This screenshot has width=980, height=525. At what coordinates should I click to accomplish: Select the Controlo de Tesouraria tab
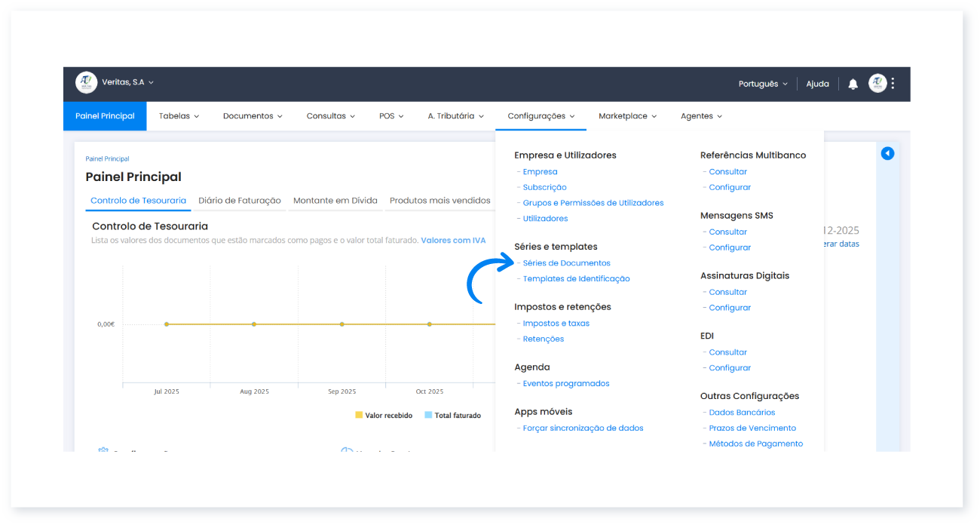point(138,201)
